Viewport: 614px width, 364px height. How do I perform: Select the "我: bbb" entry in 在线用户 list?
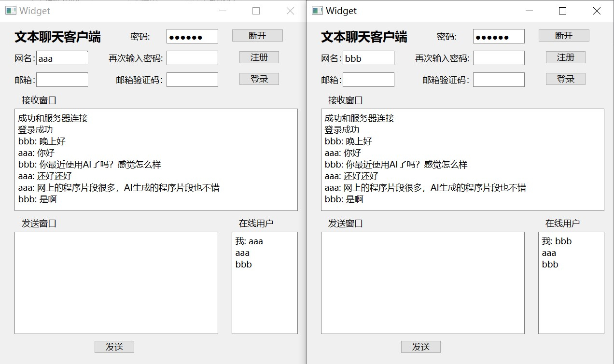pos(557,241)
